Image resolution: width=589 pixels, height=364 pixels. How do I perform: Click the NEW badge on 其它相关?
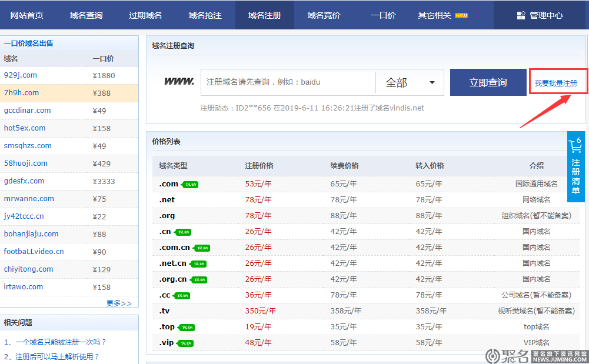(x=461, y=15)
